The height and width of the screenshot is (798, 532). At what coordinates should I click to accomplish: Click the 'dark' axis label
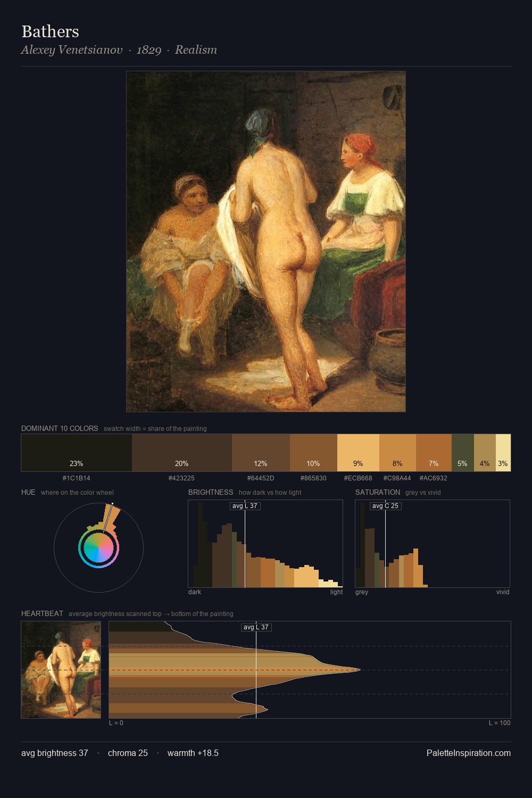[195, 592]
